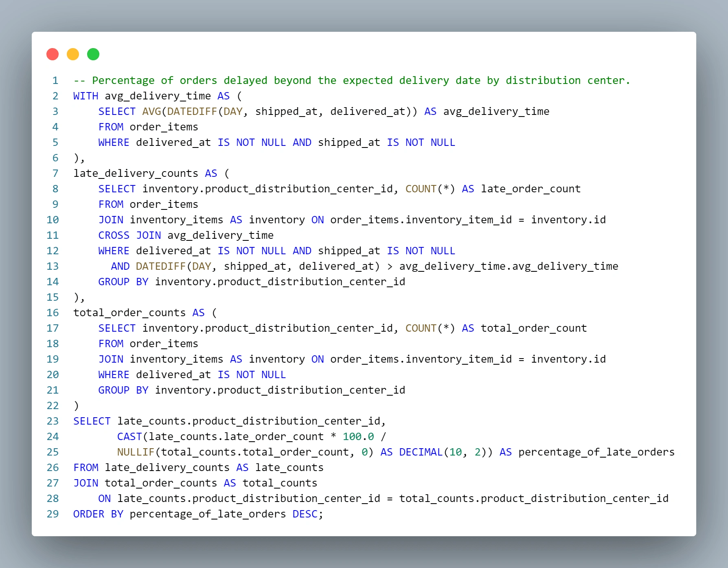Click 'total_order_count' alias on line 17
Image resolution: width=728 pixels, height=568 pixels.
tap(534, 328)
